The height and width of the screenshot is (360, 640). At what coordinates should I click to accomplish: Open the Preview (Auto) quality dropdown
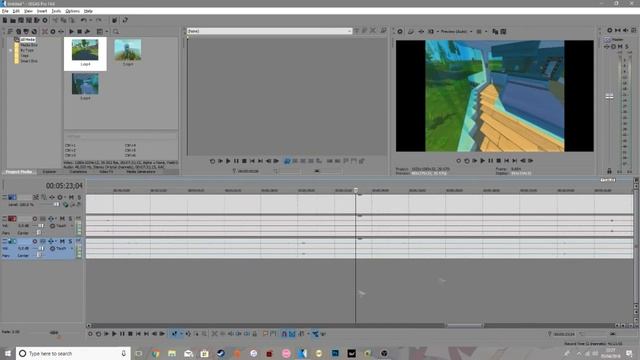point(471,31)
